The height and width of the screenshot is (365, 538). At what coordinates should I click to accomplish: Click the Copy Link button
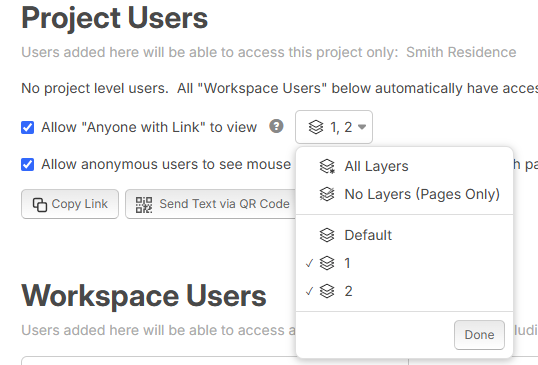click(x=70, y=204)
